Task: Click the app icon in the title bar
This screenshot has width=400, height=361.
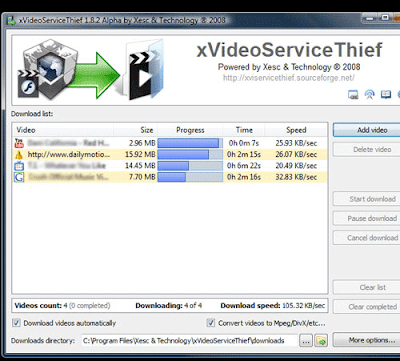Action: click(x=12, y=21)
